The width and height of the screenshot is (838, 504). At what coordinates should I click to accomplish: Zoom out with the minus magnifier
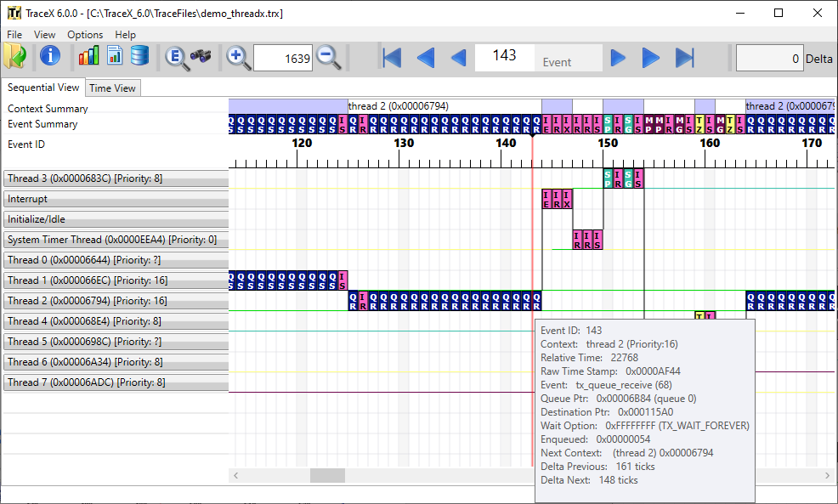tap(328, 57)
